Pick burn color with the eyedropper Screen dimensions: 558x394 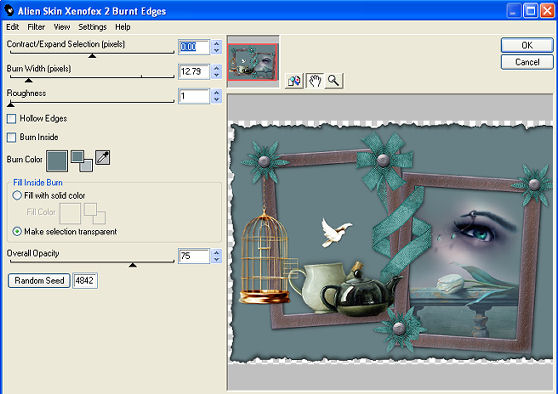coord(102,158)
